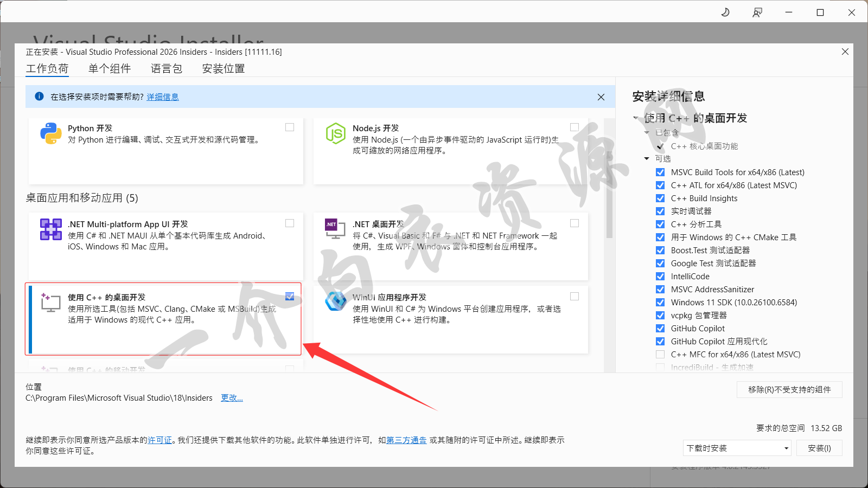Uncheck the C++ desktop development workload
868x488 pixels.
290,296
